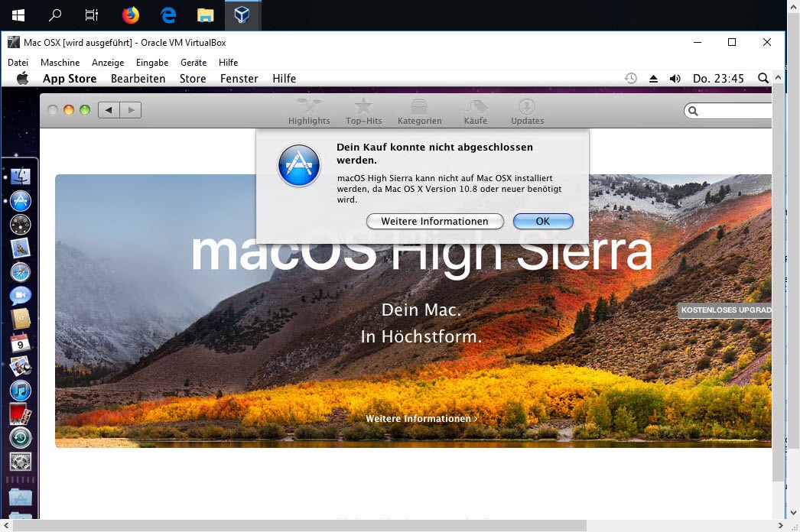Open Time Machine dock icon

21,438
